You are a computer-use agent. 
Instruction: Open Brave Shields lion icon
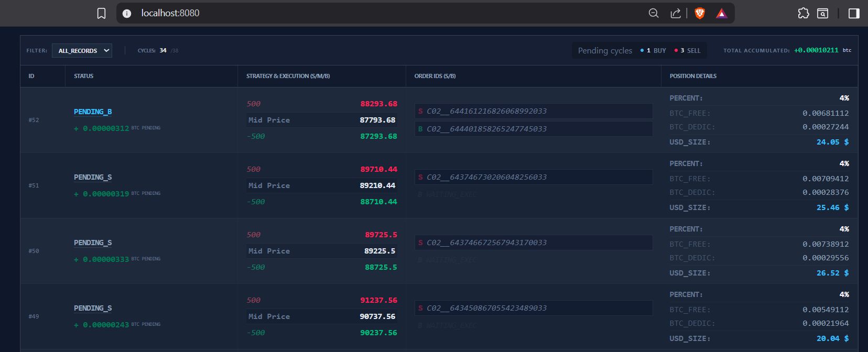[x=699, y=13]
